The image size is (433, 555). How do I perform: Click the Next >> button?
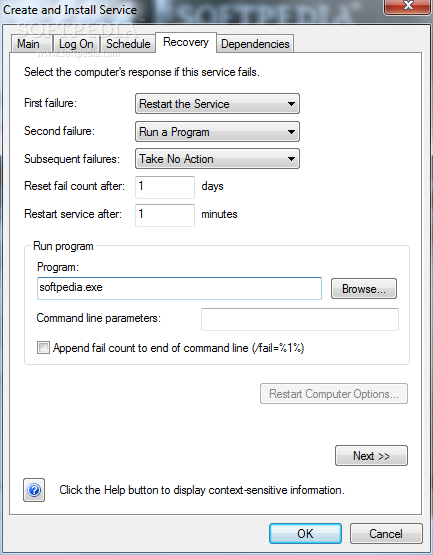pyautogui.click(x=371, y=456)
